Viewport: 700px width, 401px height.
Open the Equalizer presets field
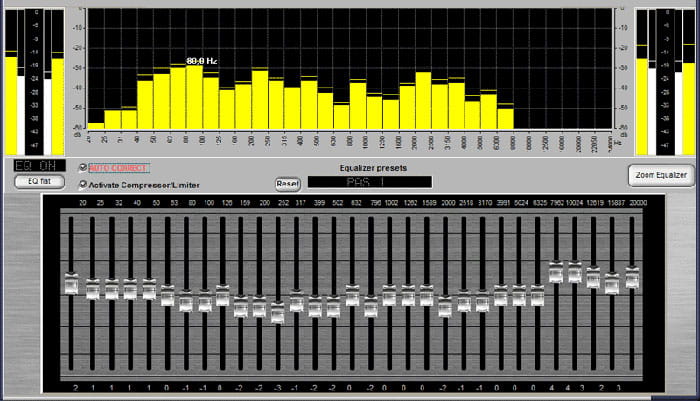pyautogui.click(x=369, y=182)
